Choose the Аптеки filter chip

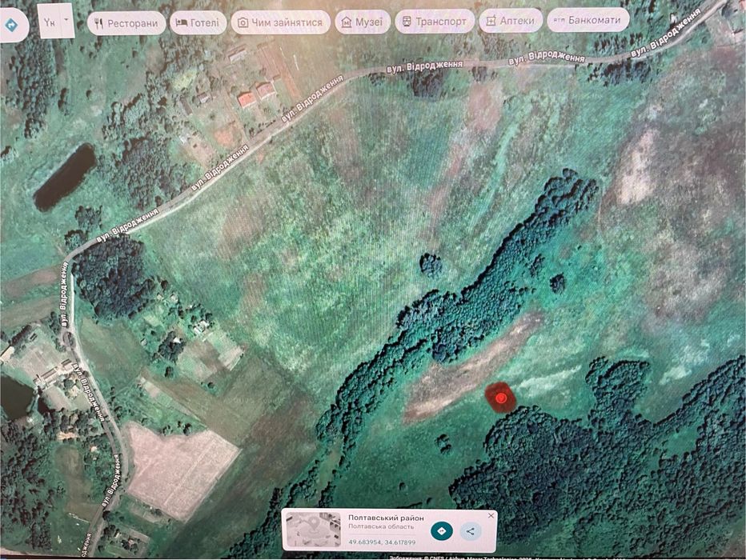tap(511, 21)
